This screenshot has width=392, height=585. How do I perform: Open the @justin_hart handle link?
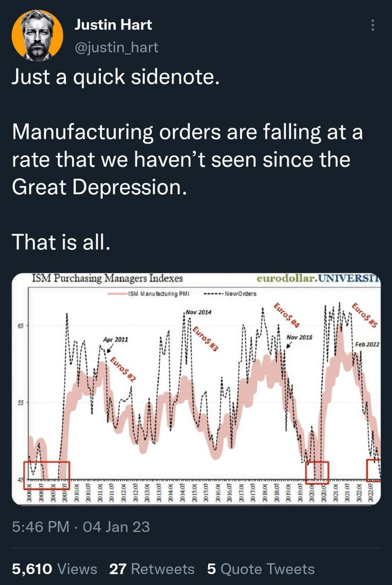(x=116, y=48)
